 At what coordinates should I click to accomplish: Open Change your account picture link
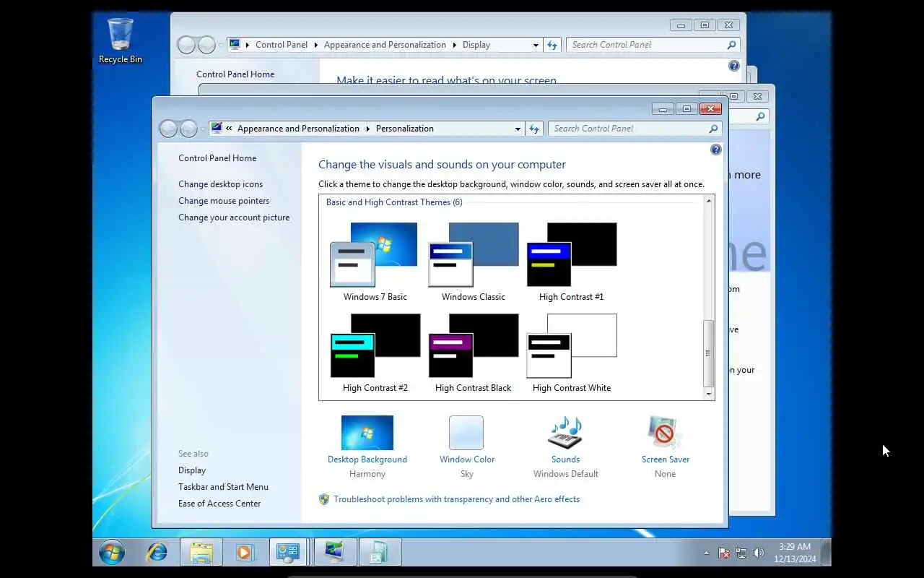[234, 217]
